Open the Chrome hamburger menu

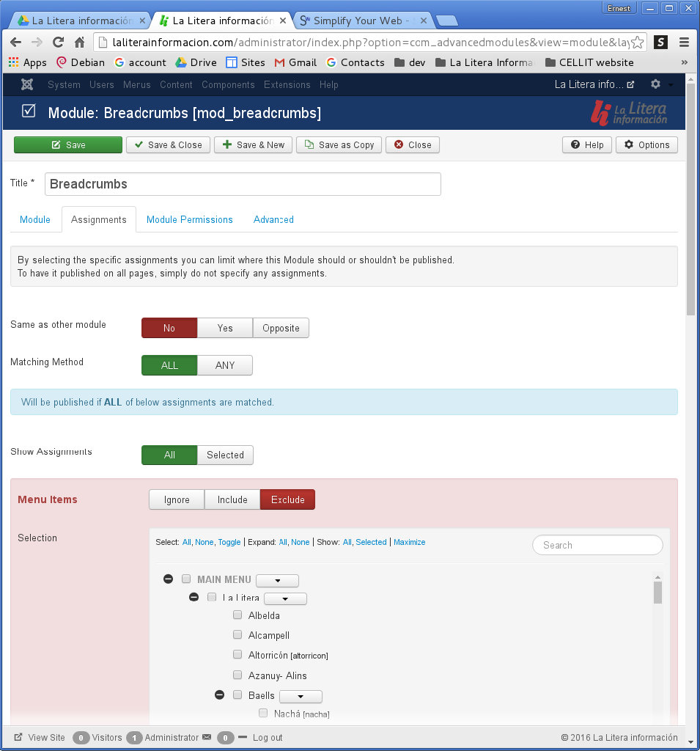pos(684,42)
